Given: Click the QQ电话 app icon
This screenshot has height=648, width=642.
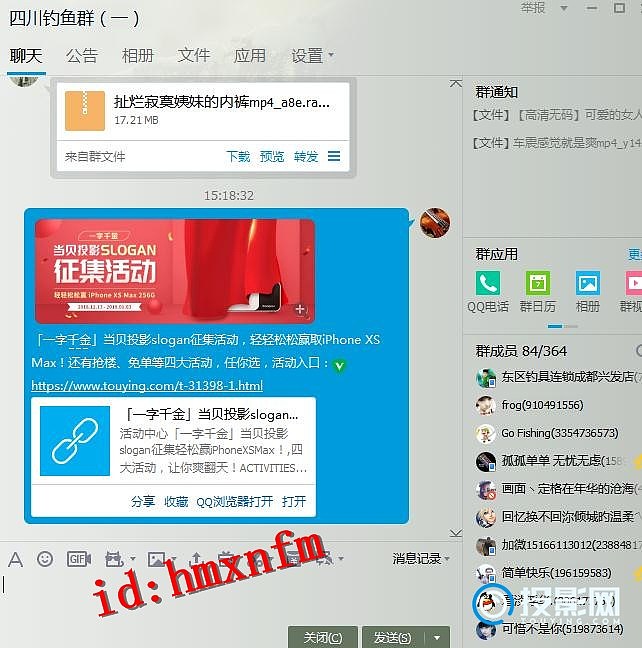Looking at the screenshot, I should (x=488, y=283).
